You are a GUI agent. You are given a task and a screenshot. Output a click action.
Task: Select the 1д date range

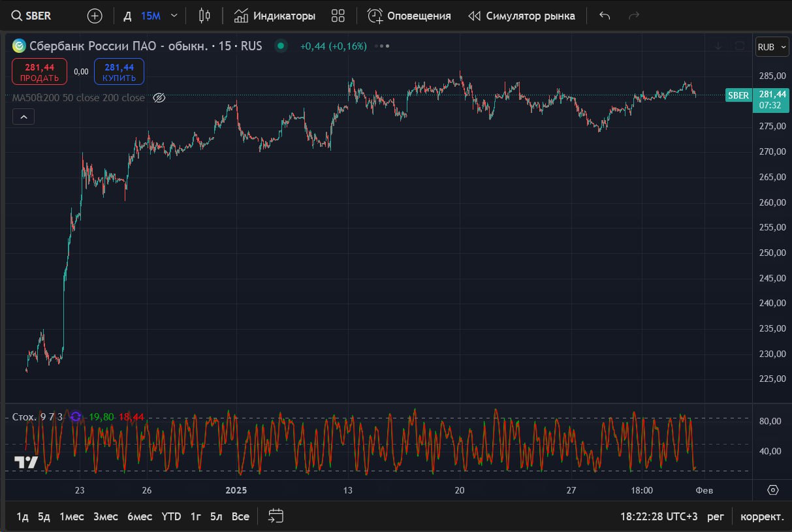pyautogui.click(x=22, y=516)
